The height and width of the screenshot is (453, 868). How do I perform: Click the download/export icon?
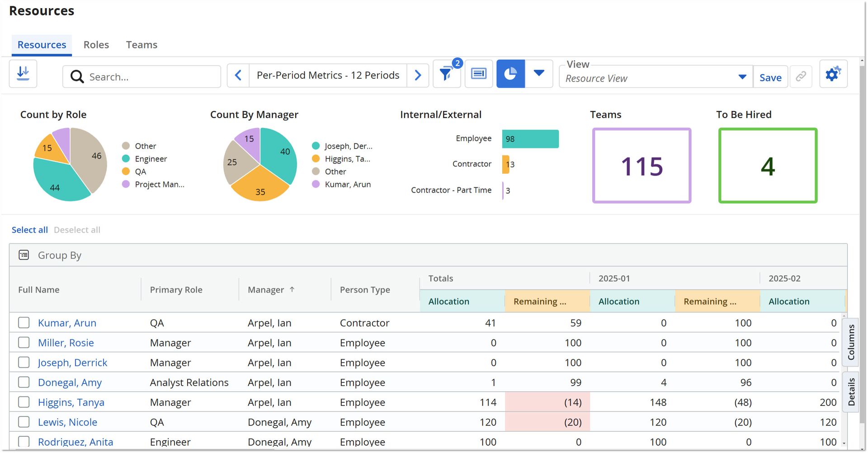tap(23, 74)
